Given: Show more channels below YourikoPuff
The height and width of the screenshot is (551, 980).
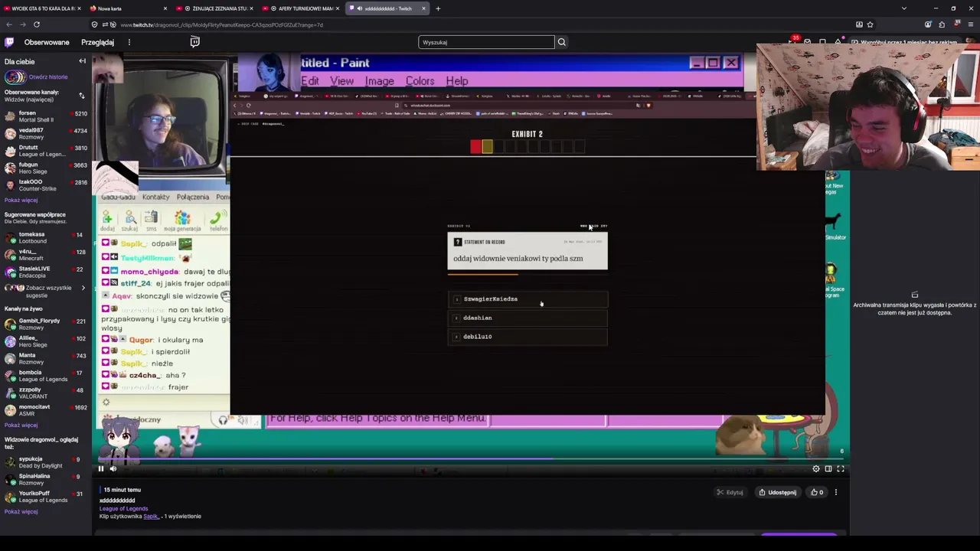Looking at the screenshot, I should coord(21,511).
